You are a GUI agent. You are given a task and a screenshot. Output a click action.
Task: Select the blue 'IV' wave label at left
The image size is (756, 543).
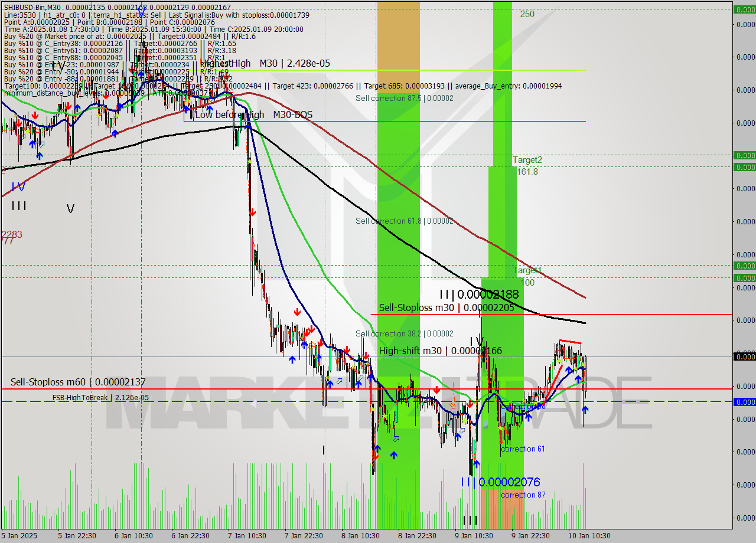click(x=18, y=187)
